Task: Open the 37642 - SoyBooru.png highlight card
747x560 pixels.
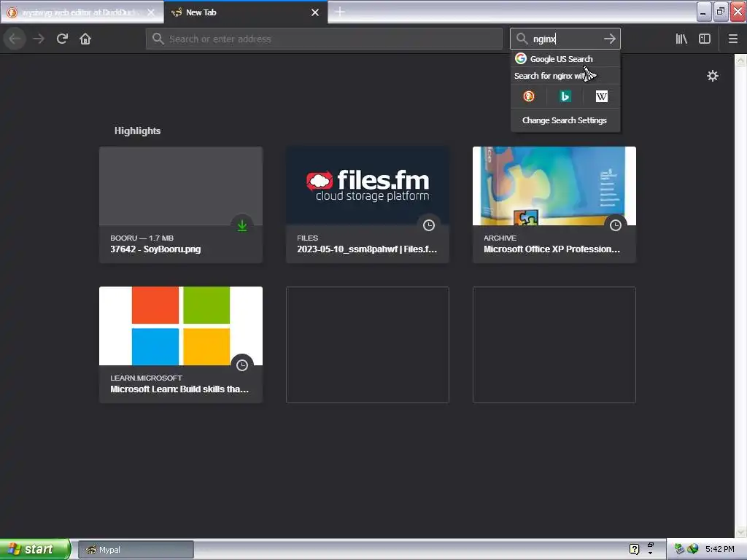Action: 181,205
